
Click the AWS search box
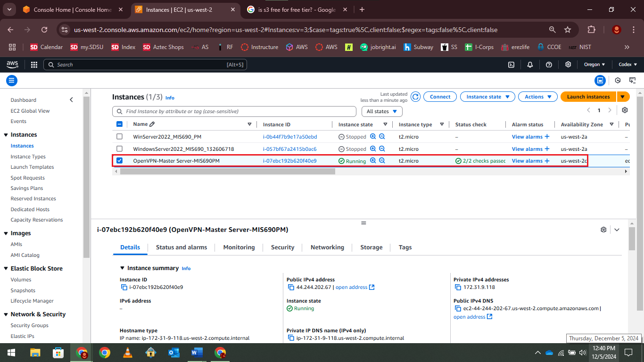point(145,65)
